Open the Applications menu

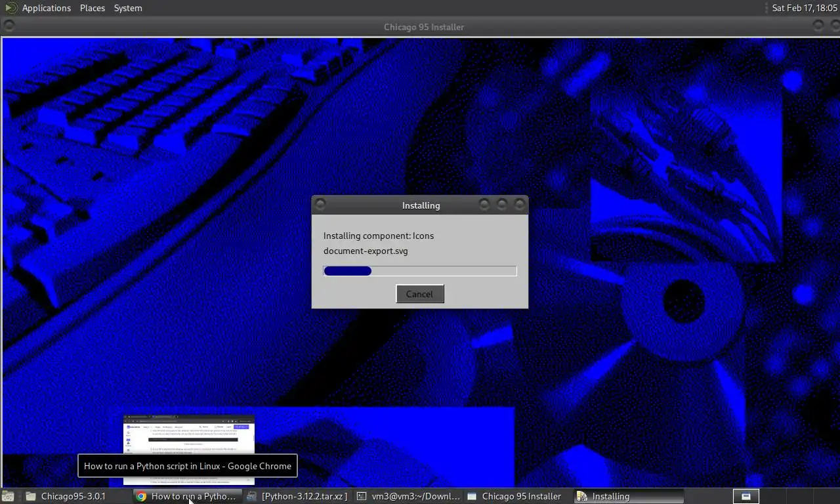click(x=46, y=8)
